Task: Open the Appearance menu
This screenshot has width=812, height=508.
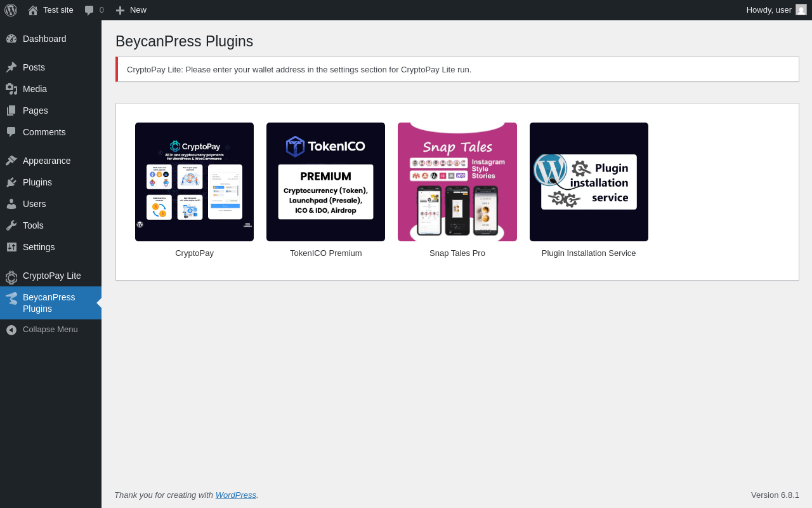Action: pos(51,161)
